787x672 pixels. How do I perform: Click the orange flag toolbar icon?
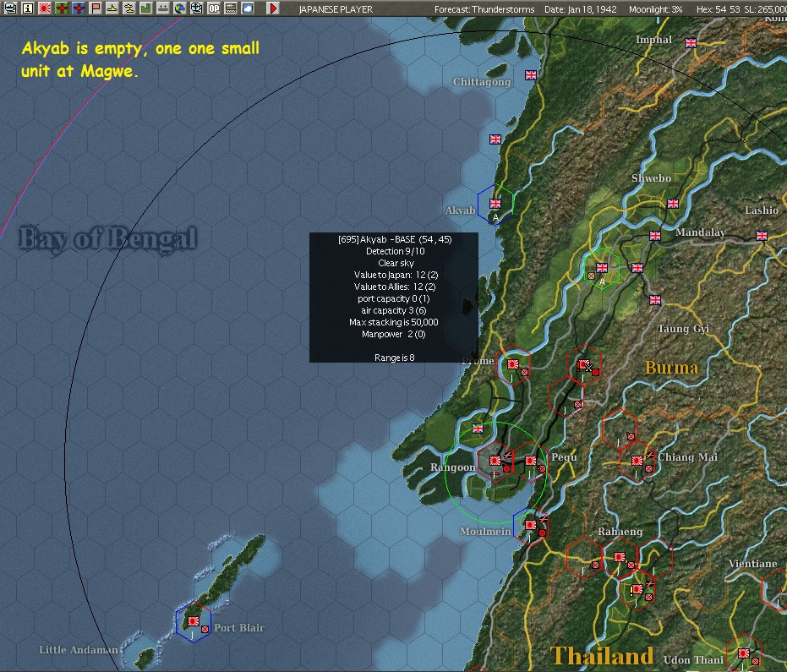pos(96,8)
